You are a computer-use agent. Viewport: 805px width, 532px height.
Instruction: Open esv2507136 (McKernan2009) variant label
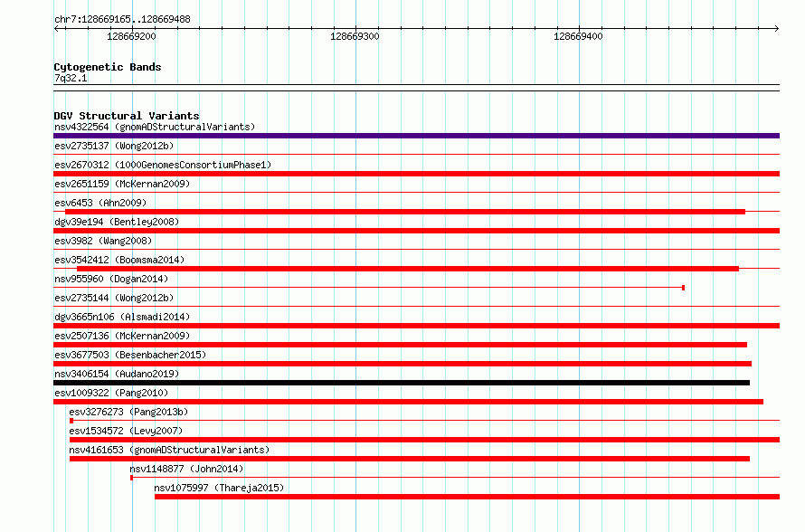tap(122, 336)
